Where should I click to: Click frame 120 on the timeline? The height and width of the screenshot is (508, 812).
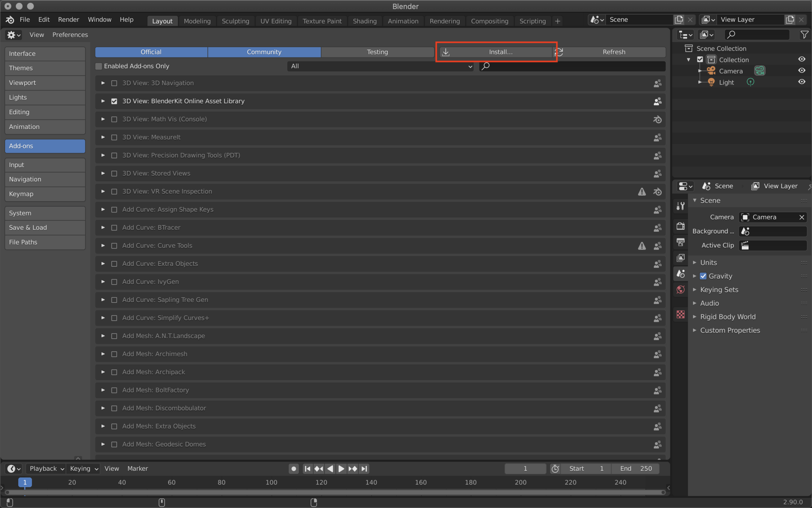321,482
